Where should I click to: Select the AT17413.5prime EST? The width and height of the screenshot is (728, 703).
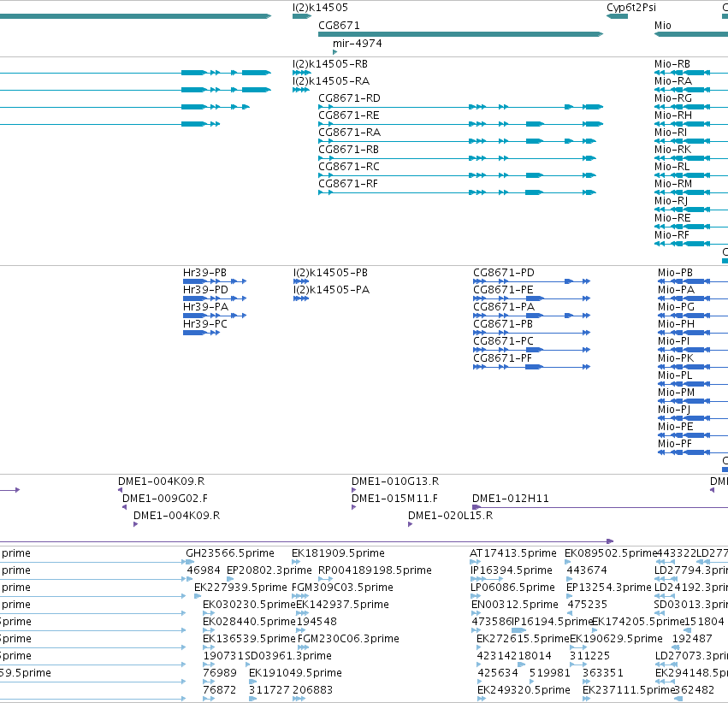pyautogui.click(x=513, y=553)
